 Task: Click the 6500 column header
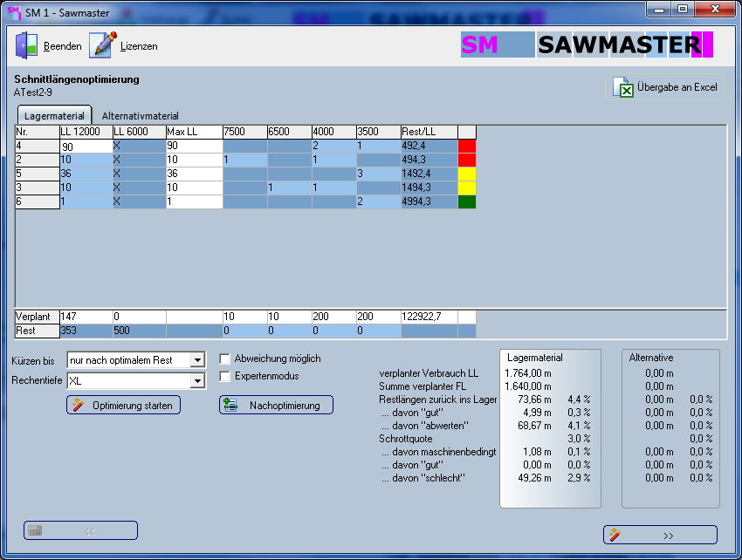[x=290, y=132]
